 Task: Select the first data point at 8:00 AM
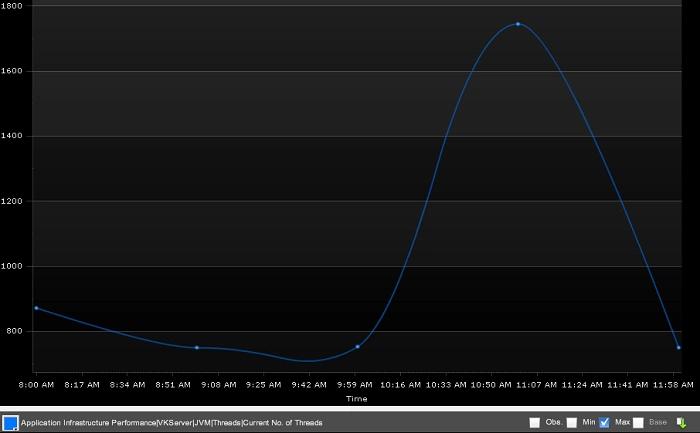[x=36, y=308]
